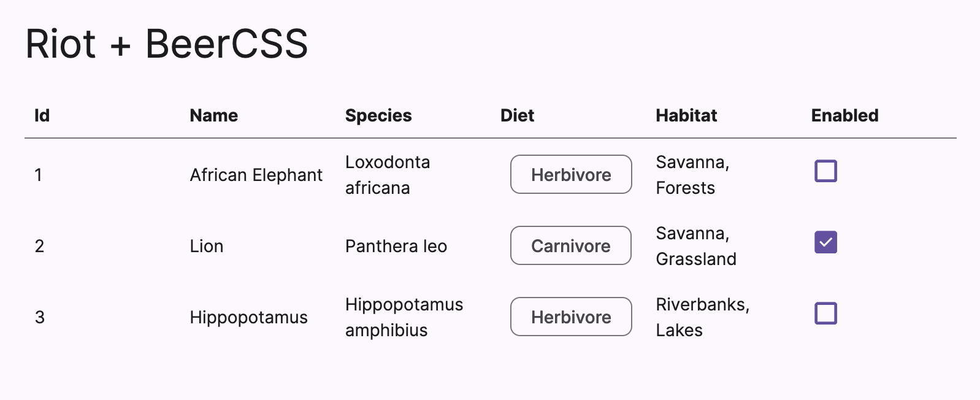The height and width of the screenshot is (400, 980).
Task: Click the Savanna, Grassland habitat cell
Action: pos(695,246)
